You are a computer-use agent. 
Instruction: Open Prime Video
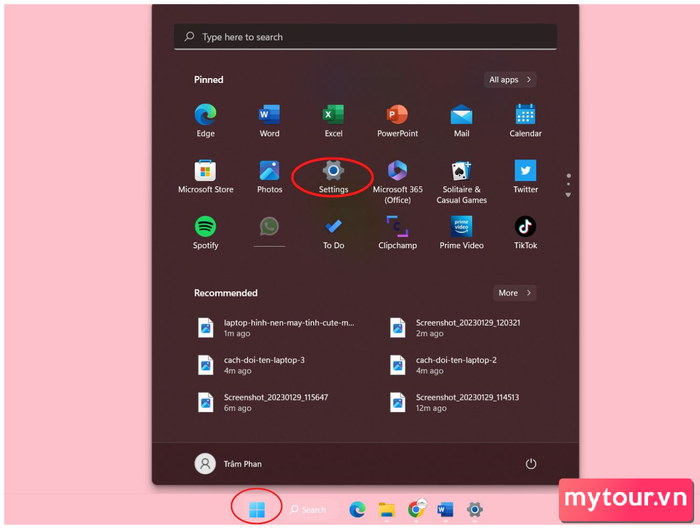point(461,232)
